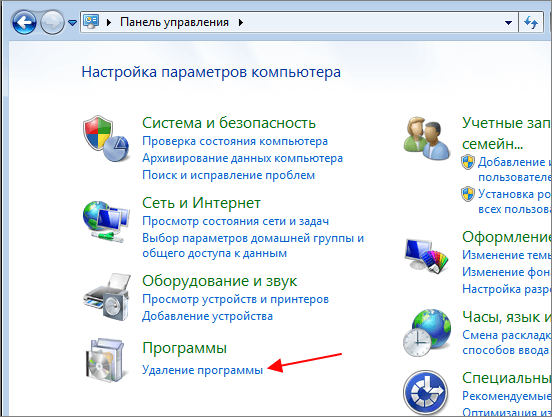Open the address bar history dropdown
This screenshot has height=417, width=552.
pyautogui.click(x=508, y=23)
